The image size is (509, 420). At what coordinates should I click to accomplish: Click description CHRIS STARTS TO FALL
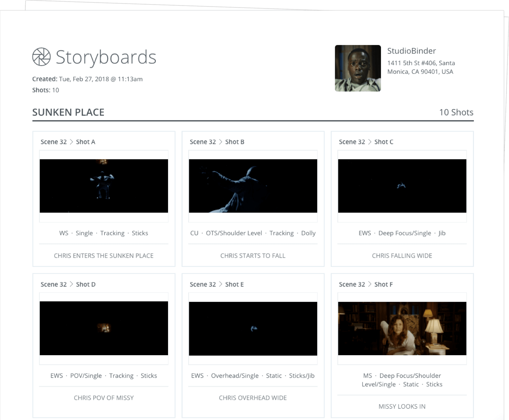253,256
